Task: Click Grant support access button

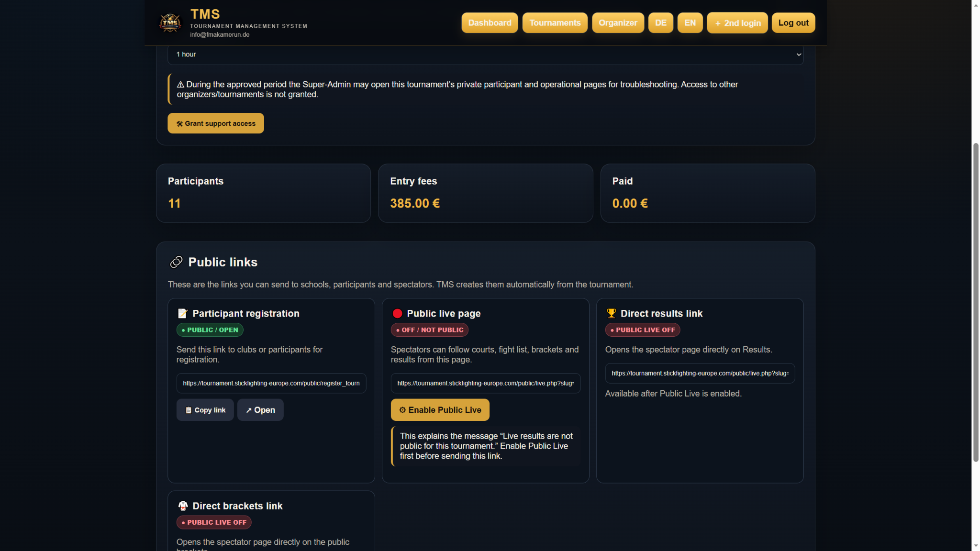Action: [x=215, y=123]
